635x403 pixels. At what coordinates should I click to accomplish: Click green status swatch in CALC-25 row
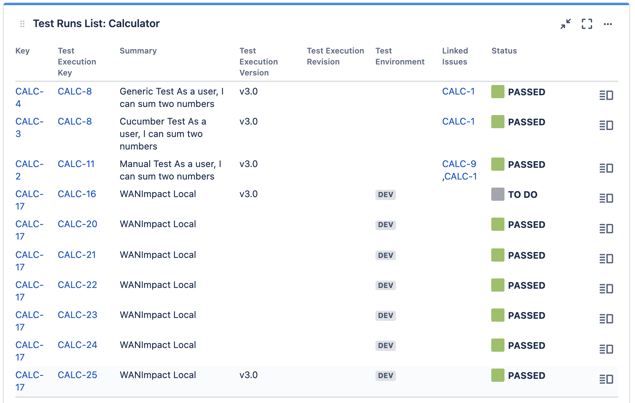pyautogui.click(x=498, y=375)
